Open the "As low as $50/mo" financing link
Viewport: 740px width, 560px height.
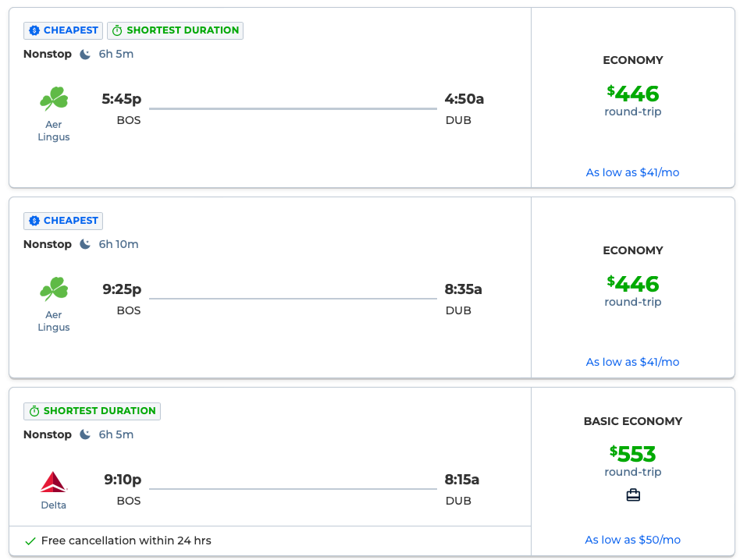[x=632, y=540]
